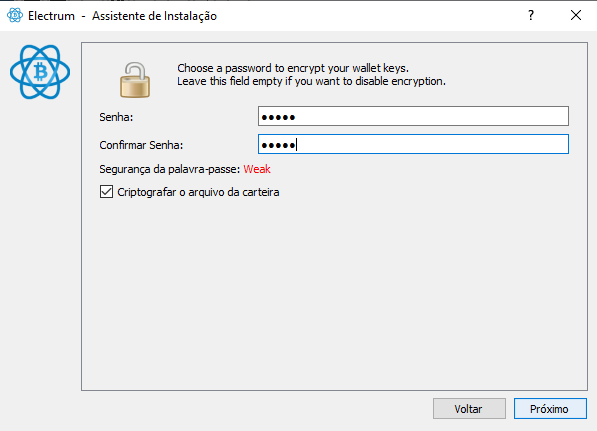Click the 'Assistente de Instalação' window title

(154, 16)
